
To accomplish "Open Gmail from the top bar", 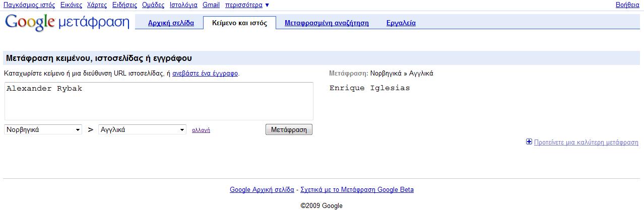I will coord(211,5).
